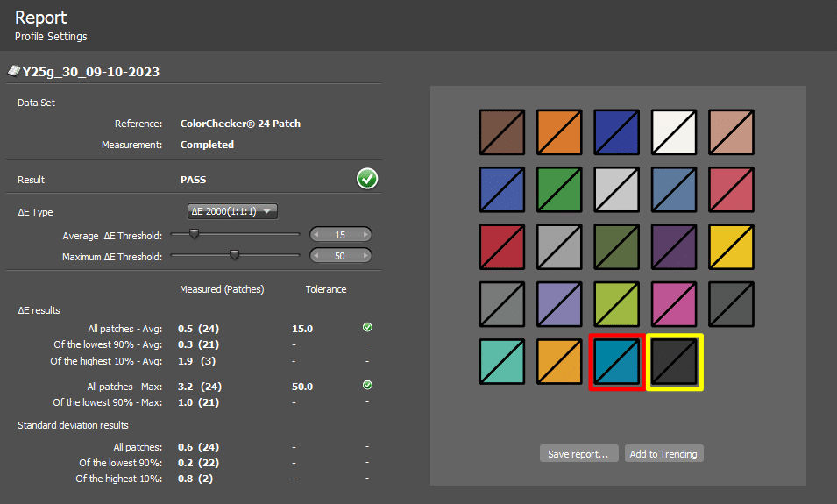This screenshot has height=504, width=837.
Task: Click the Maximum ΔE Threshold slider handle
Action: pyautogui.click(x=234, y=255)
